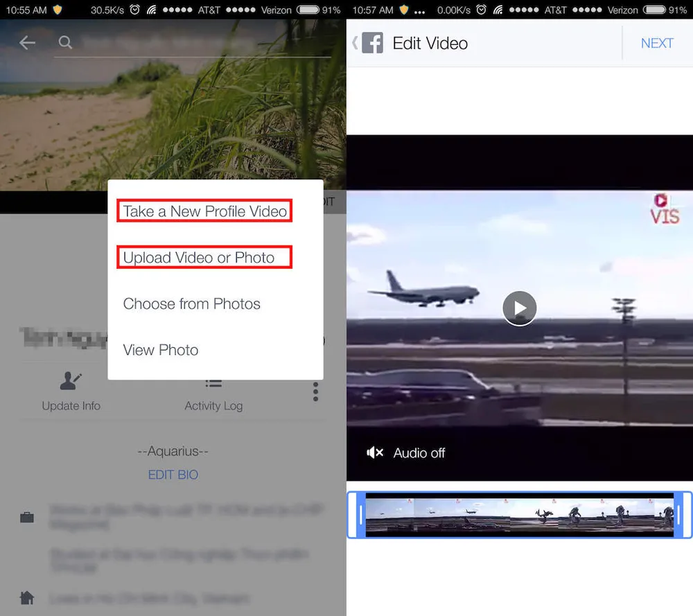Choose the Choose from Photos option
Viewport: 693px width, 616px height.
[x=192, y=303]
